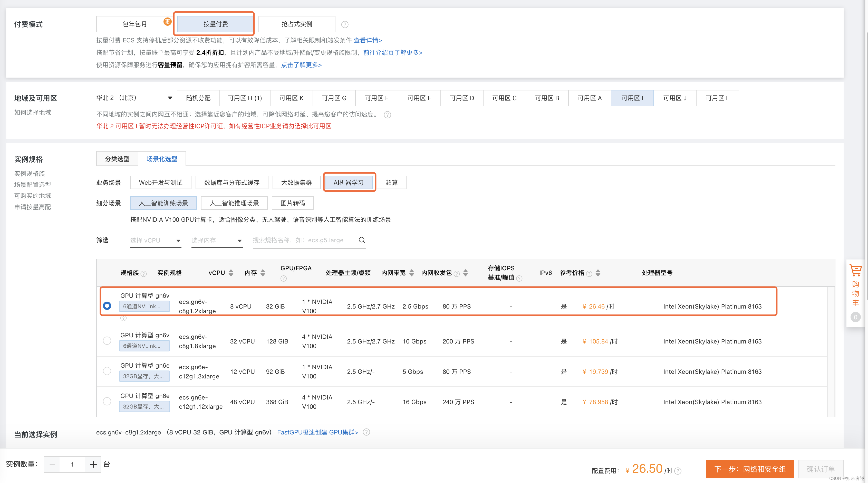The image size is (868, 483).
Task: Choose 包年包月 billing mode
Action: click(134, 24)
